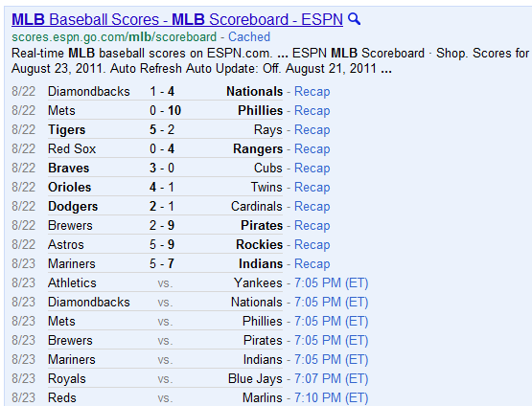Open Recap for Dodgers vs Cardinals game
Image resolution: width=532 pixels, height=406 pixels.
click(x=312, y=207)
